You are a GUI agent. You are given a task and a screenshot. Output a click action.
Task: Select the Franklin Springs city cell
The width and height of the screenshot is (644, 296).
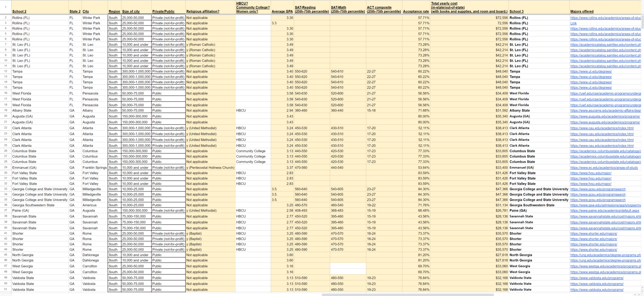tap(95, 168)
